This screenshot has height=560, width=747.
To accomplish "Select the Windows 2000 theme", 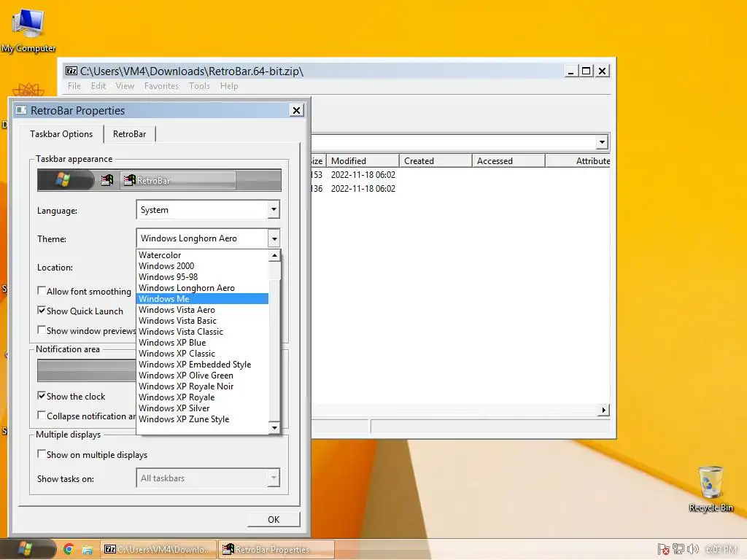I will point(203,265).
